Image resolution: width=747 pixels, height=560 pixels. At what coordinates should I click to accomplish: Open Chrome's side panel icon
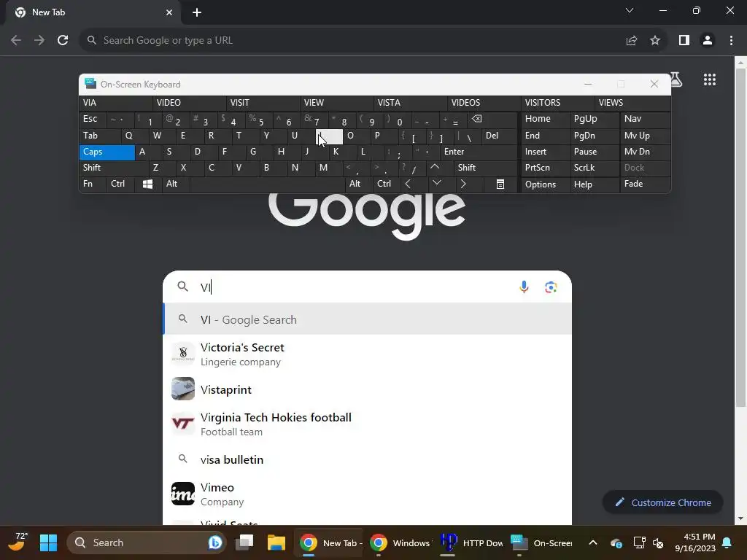684,41
